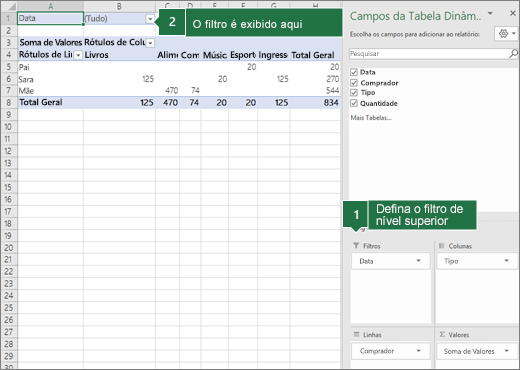Select the Livros column header cell

pyautogui.click(x=119, y=55)
